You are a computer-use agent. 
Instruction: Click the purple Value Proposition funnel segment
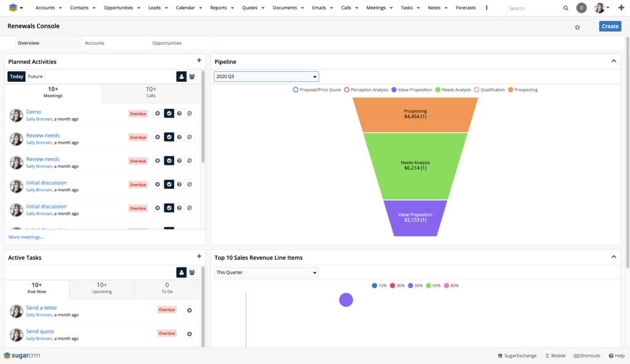[415, 218]
